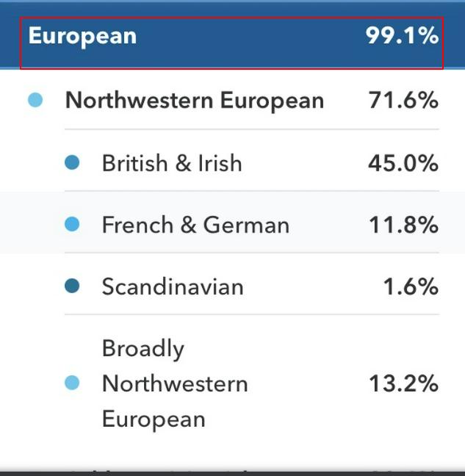Click the 99.1% European total
The height and width of the screenshot is (476, 465).
[402, 36]
